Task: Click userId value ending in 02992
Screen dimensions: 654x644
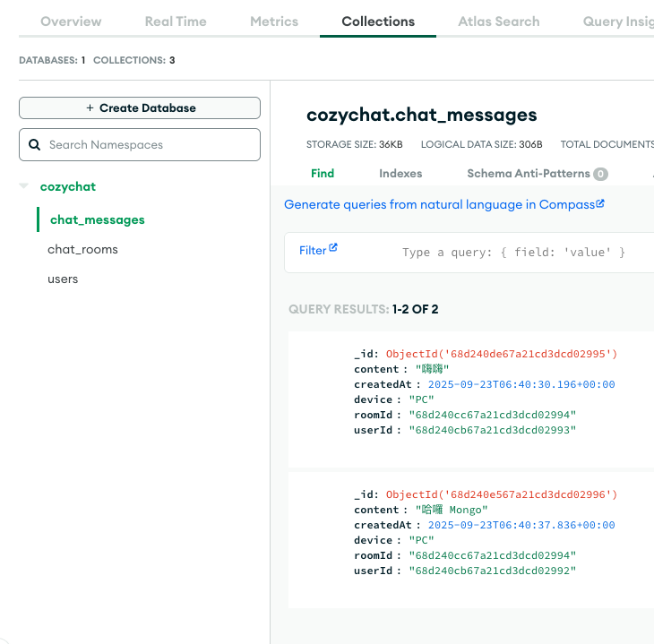Action: (492, 571)
